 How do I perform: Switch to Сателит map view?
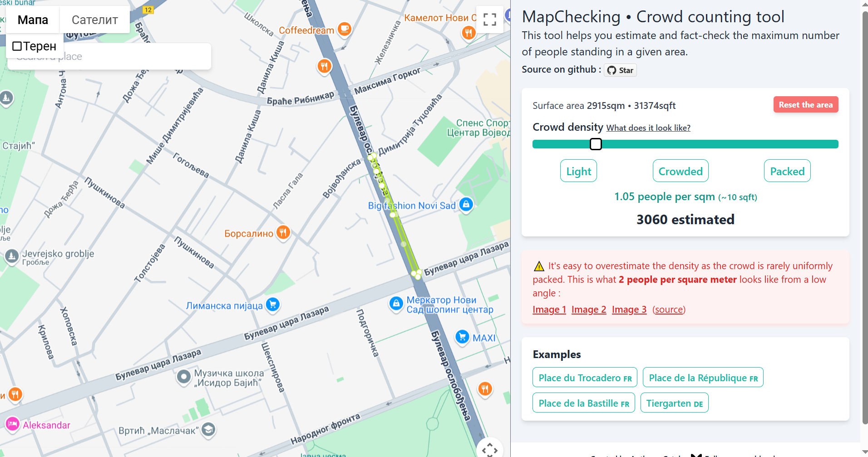pyautogui.click(x=94, y=20)
